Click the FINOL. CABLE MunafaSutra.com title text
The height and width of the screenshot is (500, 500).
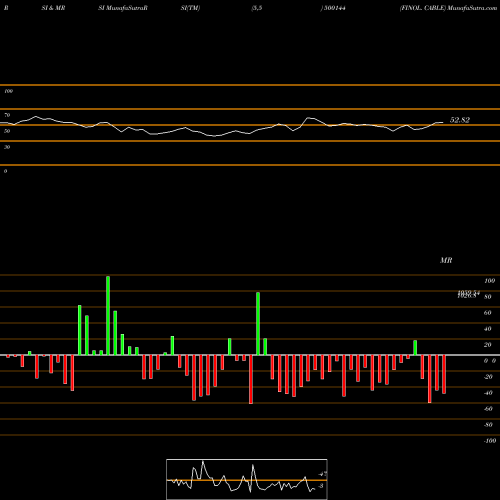[x=448, y=8]
